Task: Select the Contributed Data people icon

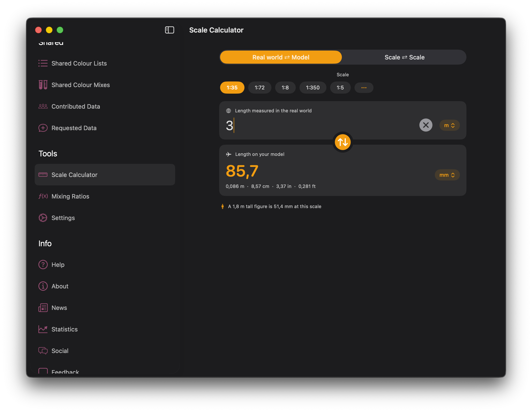Action: click(x=43, y=107)
